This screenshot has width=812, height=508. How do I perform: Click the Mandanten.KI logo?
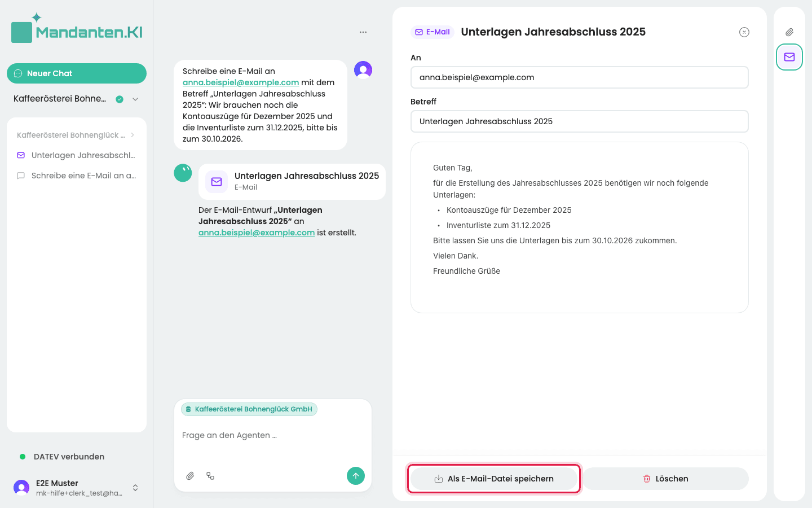pos(77,28)
